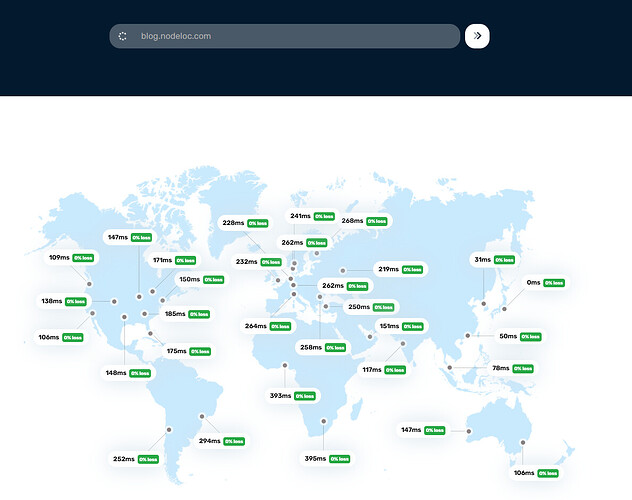Click map marker dot linked to 393ms label
This screenshot has width=632, height=500.
(x=285, y=365)
